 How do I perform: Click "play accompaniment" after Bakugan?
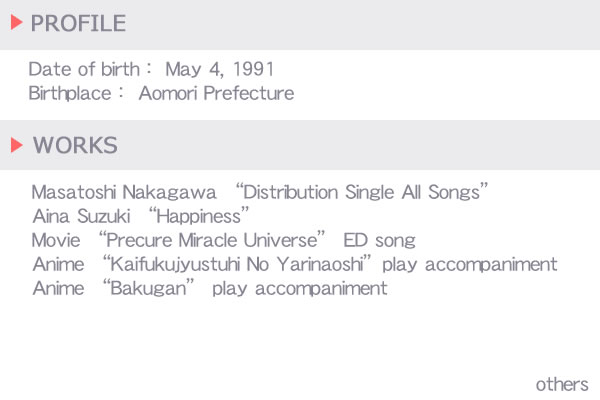point(300,289)
